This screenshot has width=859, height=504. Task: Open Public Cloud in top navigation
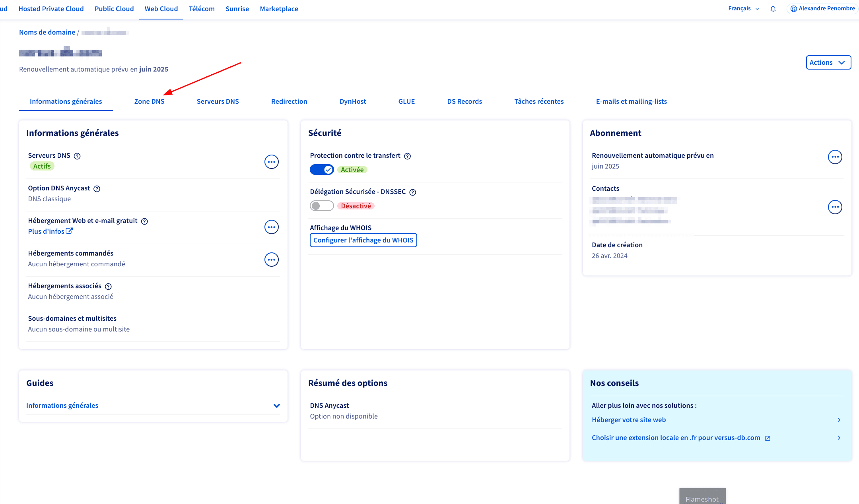(x=114, y=9)
